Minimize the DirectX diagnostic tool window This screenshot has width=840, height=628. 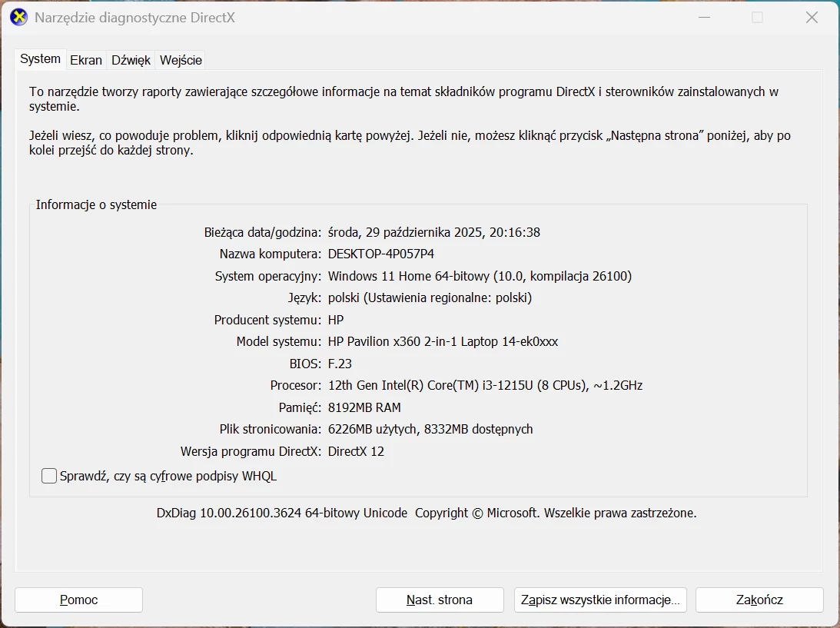[x=703, y=18]
